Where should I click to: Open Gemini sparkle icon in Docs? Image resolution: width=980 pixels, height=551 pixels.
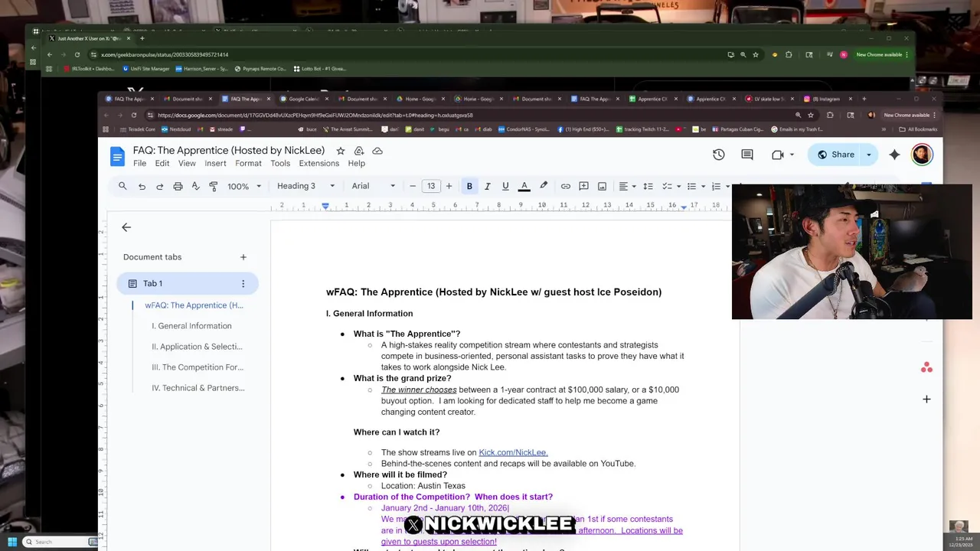coord(894,155)
